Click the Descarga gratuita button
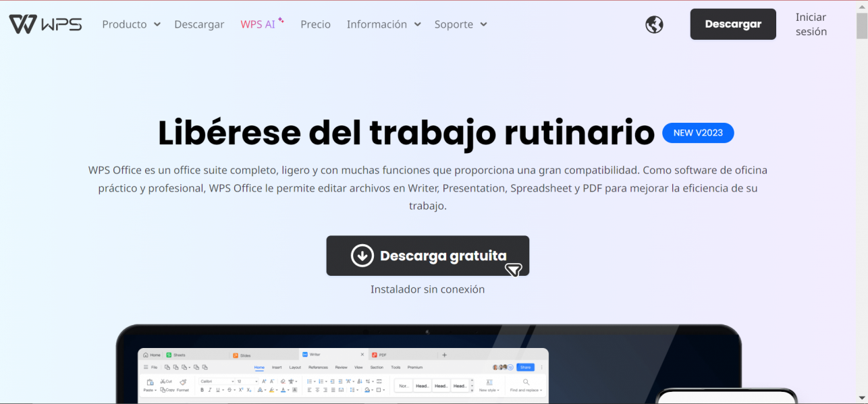This screenshot has height=404, width=868. [428, 256]
